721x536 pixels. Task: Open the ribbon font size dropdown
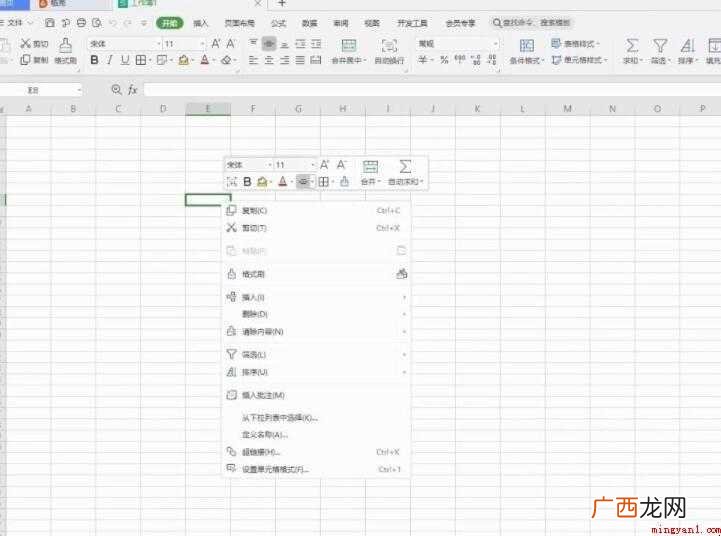click(202, 44)
